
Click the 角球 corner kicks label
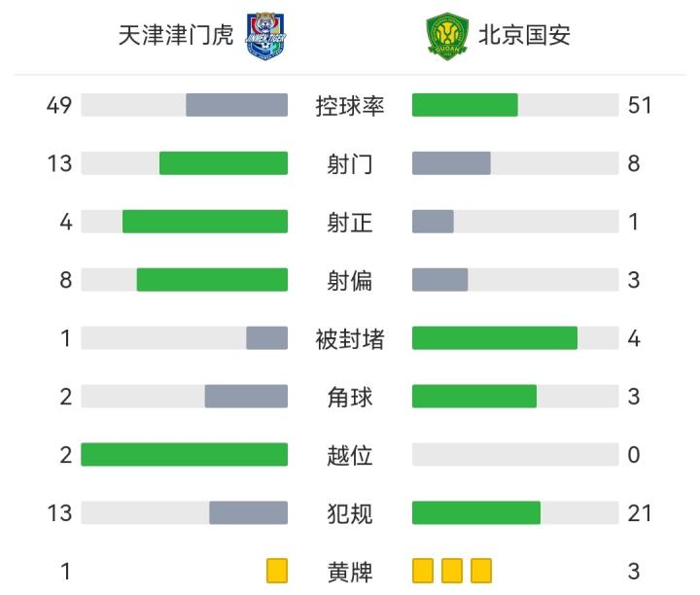click(x=350, y=397)
